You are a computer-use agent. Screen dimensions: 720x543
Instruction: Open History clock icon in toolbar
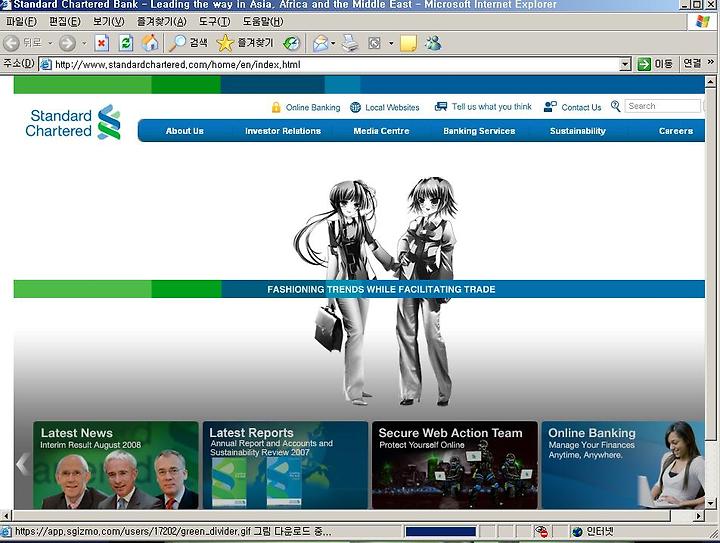(x=292, y=43)
